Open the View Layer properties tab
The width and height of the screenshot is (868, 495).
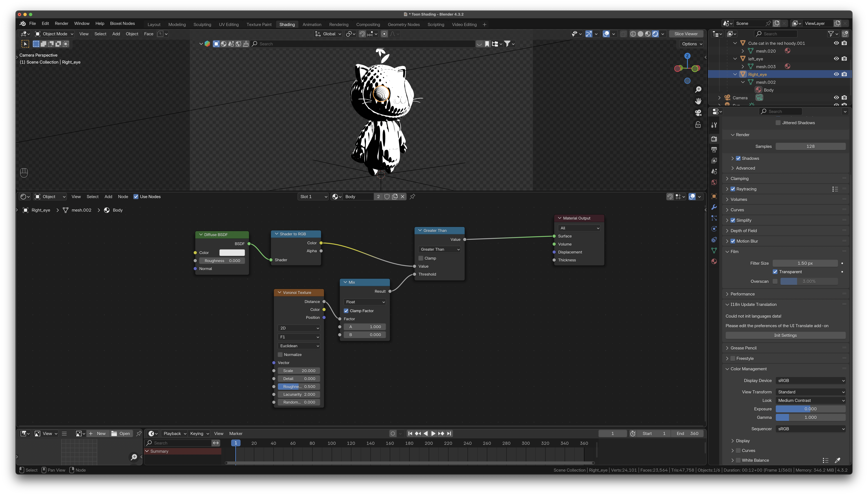tap(714, 160)
